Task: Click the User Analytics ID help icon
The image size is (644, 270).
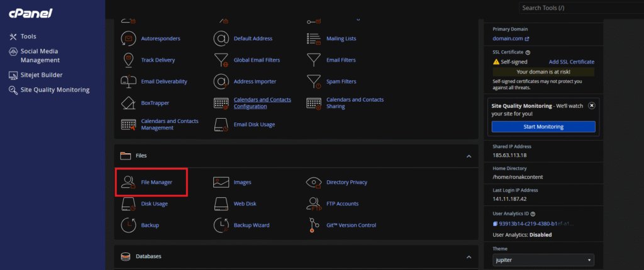Action: pos(533,214)
